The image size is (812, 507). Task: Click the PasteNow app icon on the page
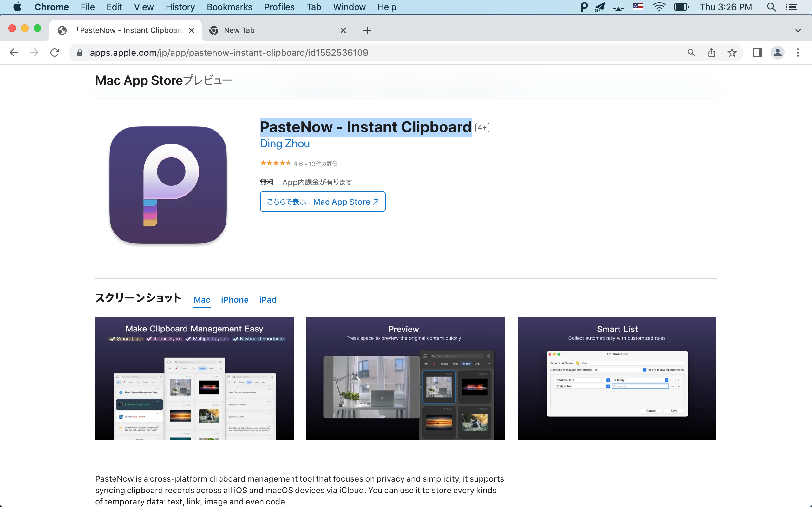[x=169, y=184]
